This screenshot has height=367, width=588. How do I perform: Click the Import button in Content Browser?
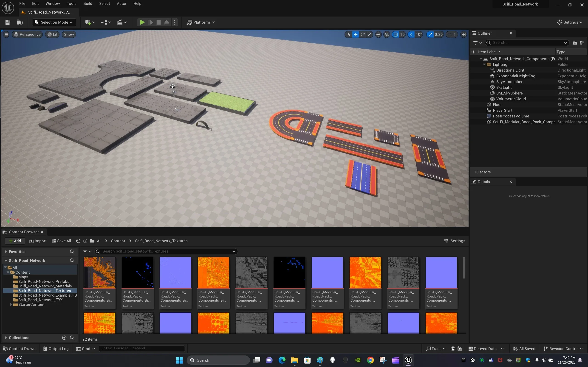(x=38, y=241)
